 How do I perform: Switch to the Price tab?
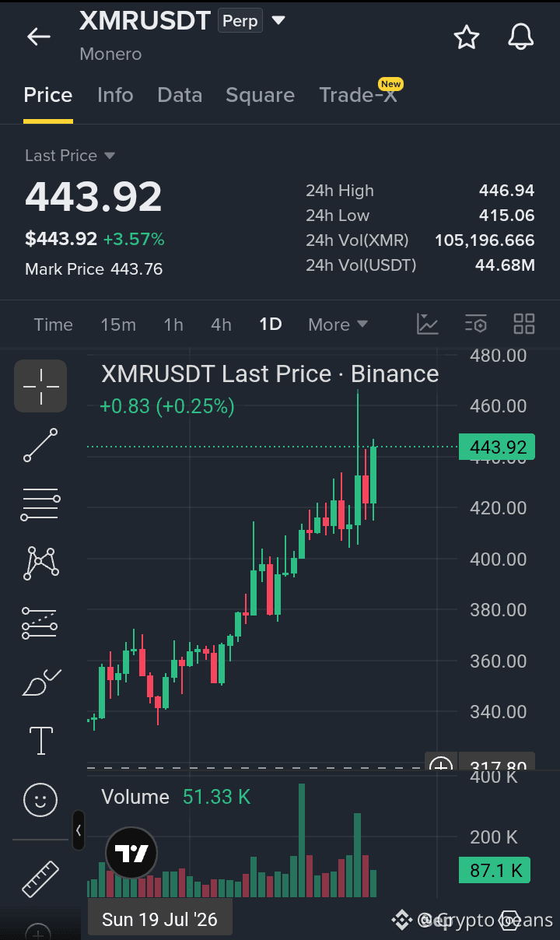click(x=48, y=95)
